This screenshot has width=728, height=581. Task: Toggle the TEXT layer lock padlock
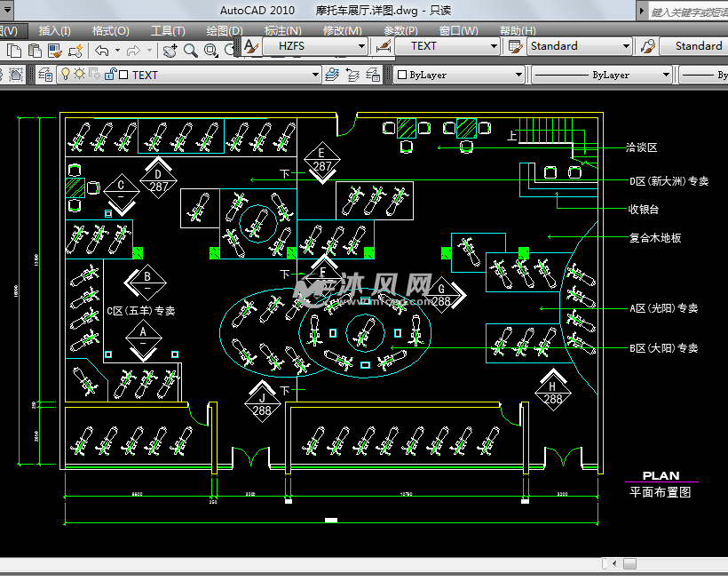tap(110, 76)
